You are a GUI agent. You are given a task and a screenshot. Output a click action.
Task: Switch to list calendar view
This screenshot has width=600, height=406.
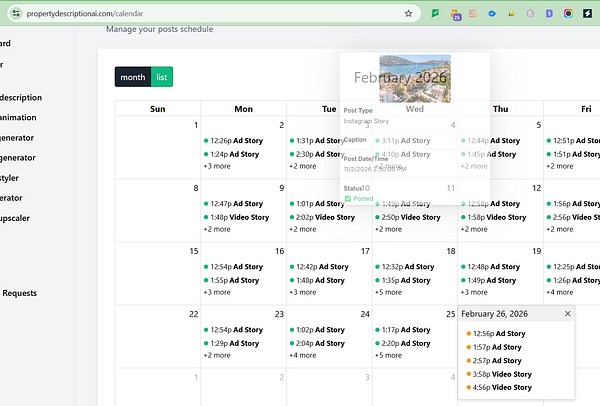tap(162, 77)
